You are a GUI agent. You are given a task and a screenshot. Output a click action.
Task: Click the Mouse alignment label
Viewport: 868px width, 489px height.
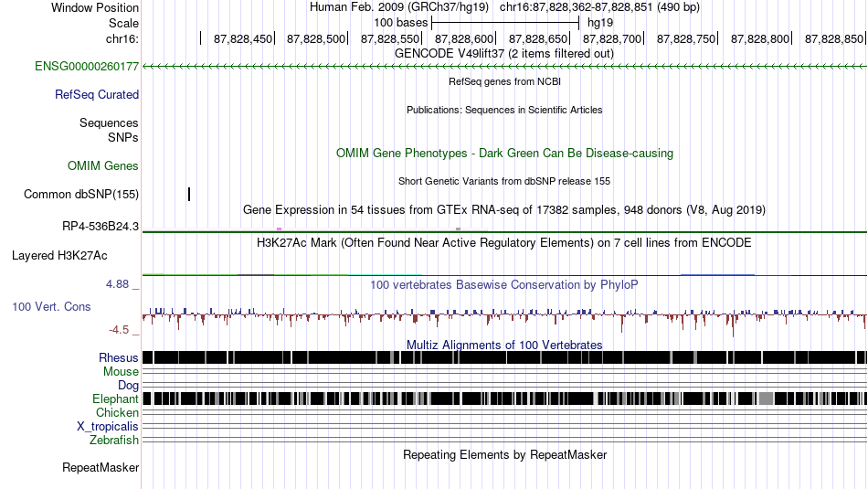click(x=121, y=372)
